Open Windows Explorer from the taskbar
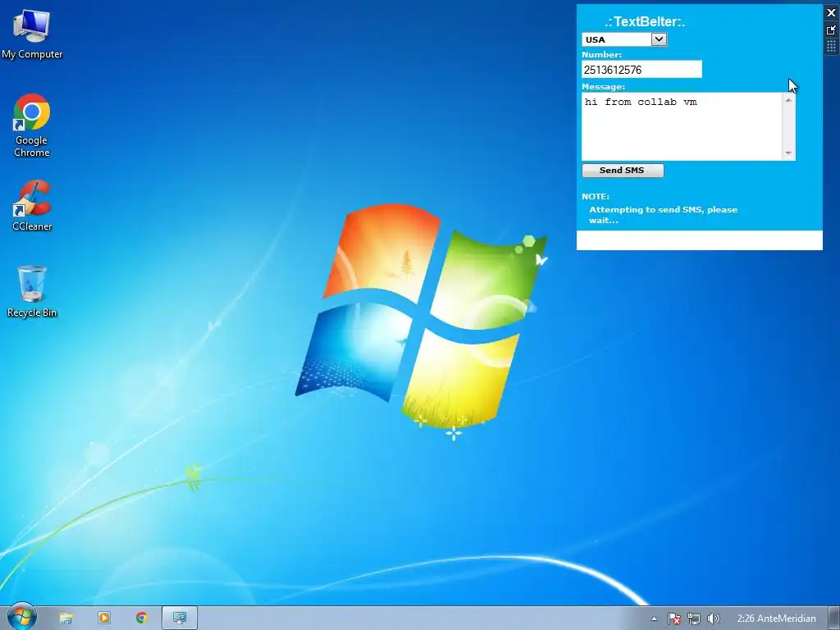Viewport: 840px width, 630px height. [x=66, y=619]
